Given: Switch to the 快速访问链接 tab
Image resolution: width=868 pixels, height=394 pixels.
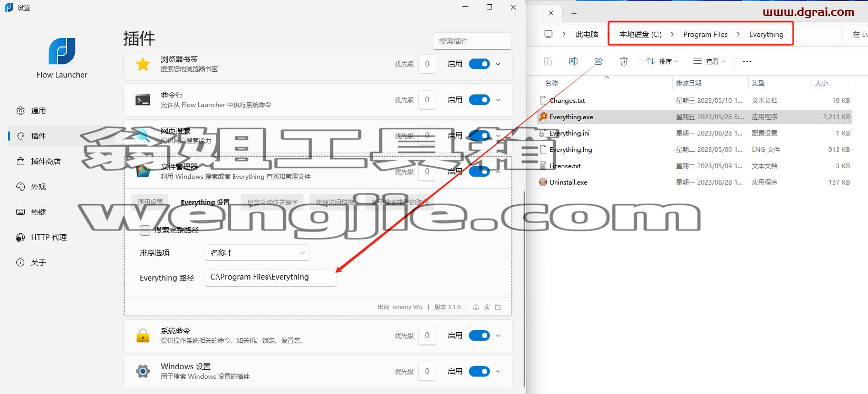Looking at the screenshot, I should [335, 202].
